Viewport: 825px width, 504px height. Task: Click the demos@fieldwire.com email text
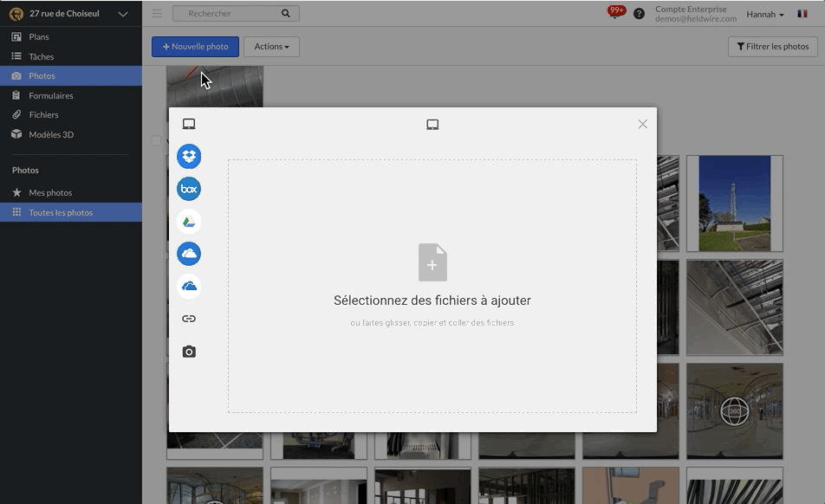pyautogui.click(x=696, y=19)
